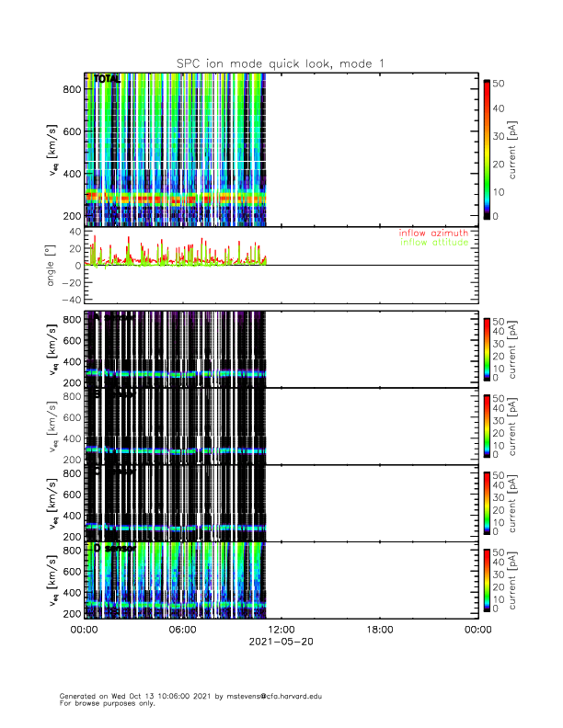
Task: Click the plot title 'SPC ion mode quick look'
Action: [281, 63]
